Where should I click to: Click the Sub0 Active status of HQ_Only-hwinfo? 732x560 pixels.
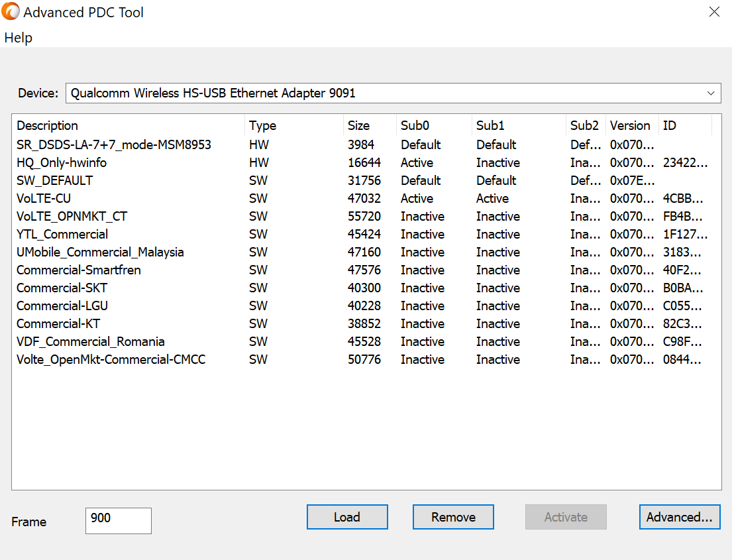coord(417,162)
